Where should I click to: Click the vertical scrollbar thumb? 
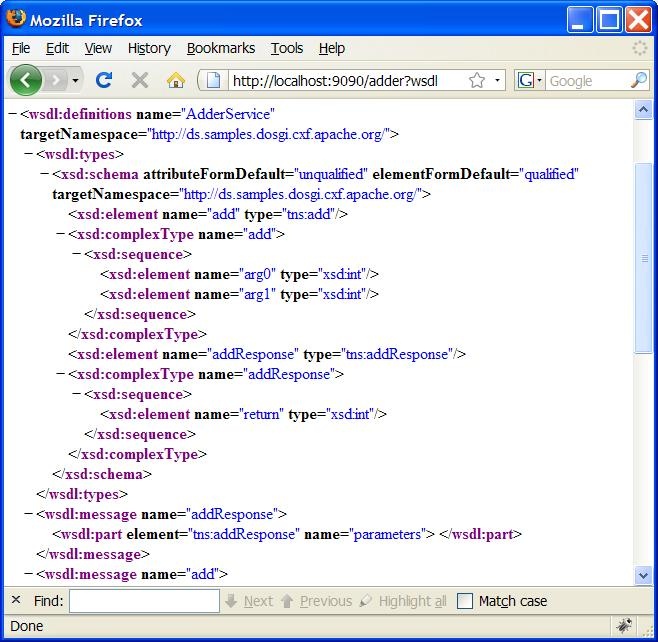click(x=643, y=257)
